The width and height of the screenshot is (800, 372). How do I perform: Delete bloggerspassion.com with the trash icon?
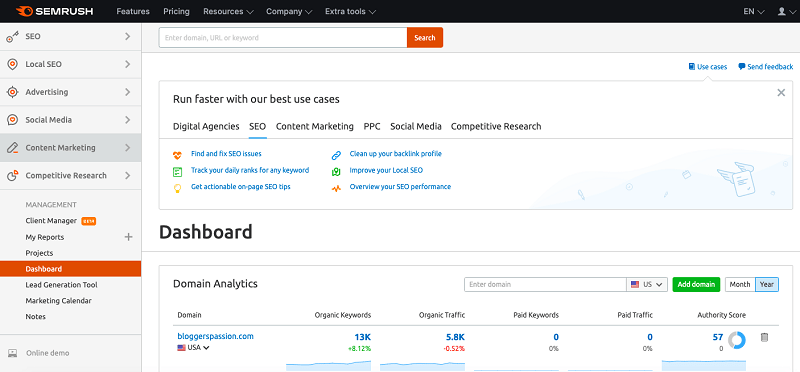click(764, 337)
